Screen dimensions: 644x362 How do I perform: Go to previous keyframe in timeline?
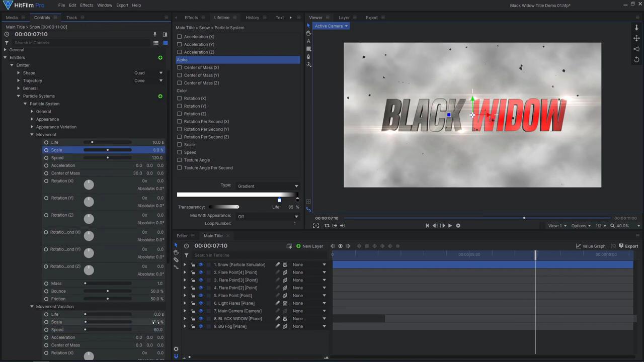coord(333,246)
